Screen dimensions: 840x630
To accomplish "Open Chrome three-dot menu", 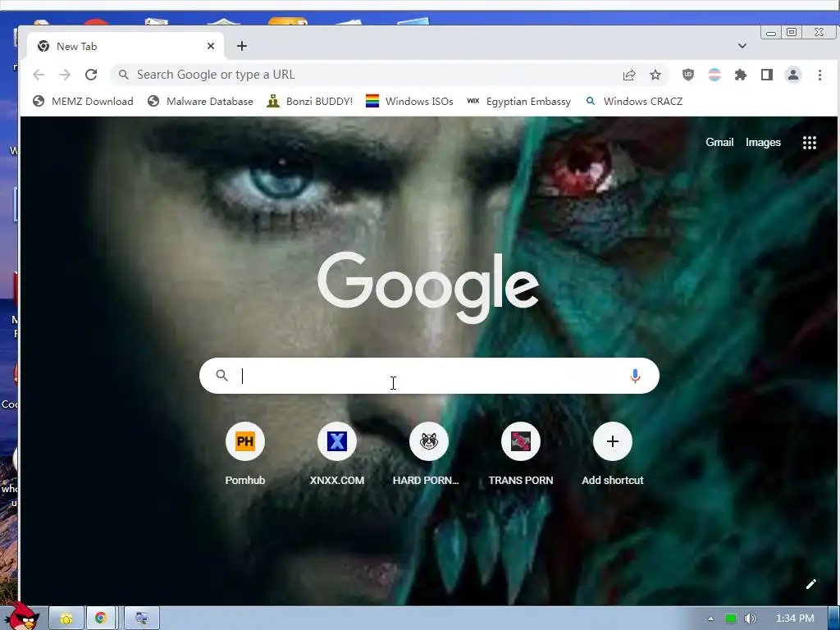I will point(819,75).
